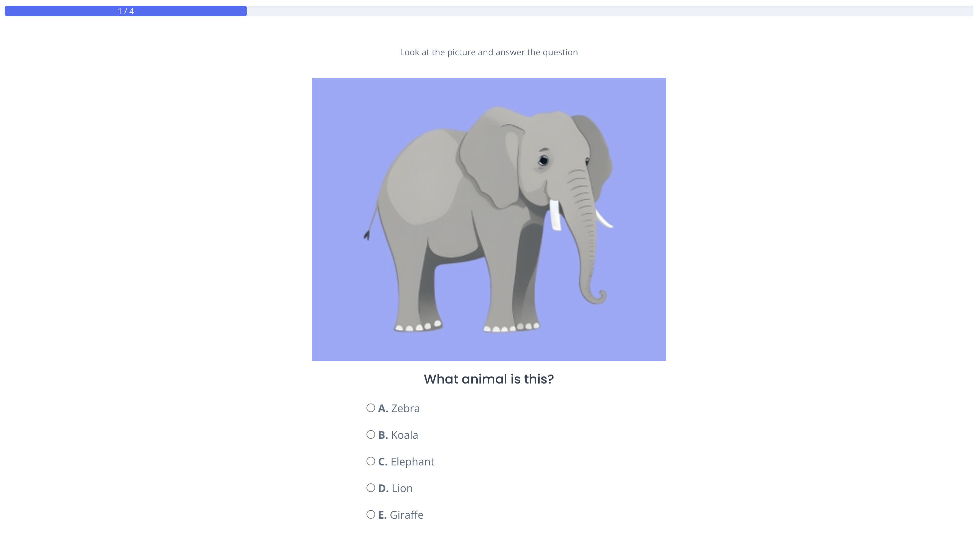This screenshot has height=536, width=980.
Task: Click the elephant's eye in the picture
Action: (544, 160)
